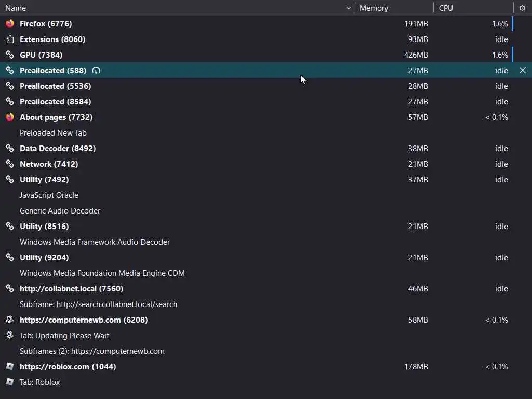Select the https://roblox.com (1044) row
The width and height of the screenshot is (532, 399).
[266, 366]
